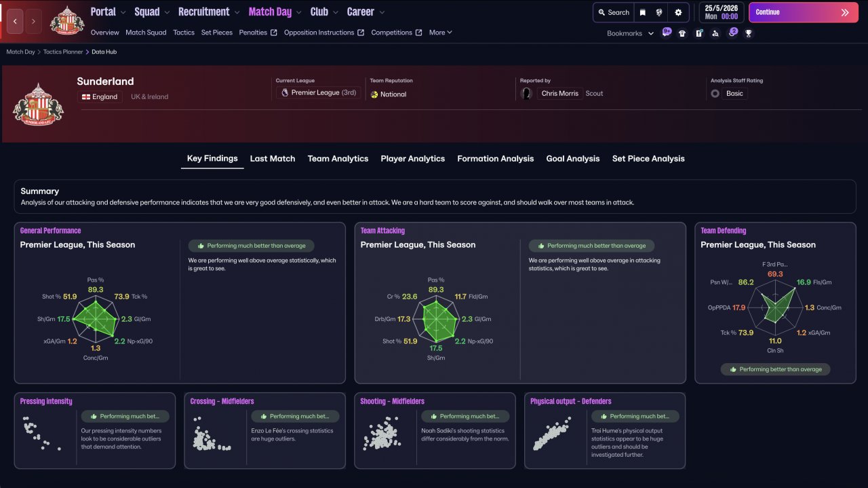This screenshot has width=868, height=488.
Task: Open the Shooting - Midfielders card
Action: [x=435, y=431]
